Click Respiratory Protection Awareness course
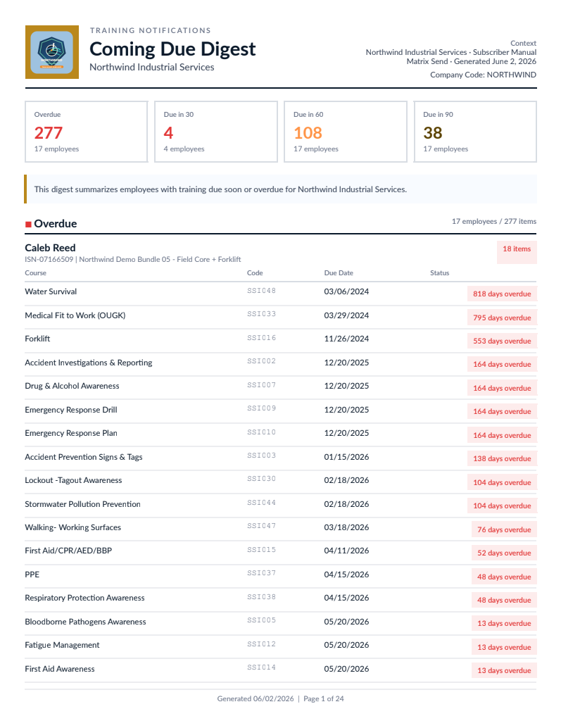The image size is (561, 728). [84, 598]
